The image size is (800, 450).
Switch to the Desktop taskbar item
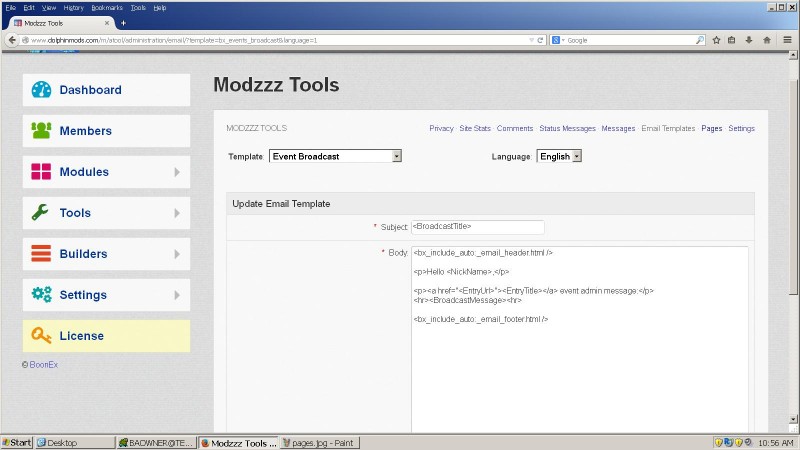pyautogui.click(x=74, y=442)
